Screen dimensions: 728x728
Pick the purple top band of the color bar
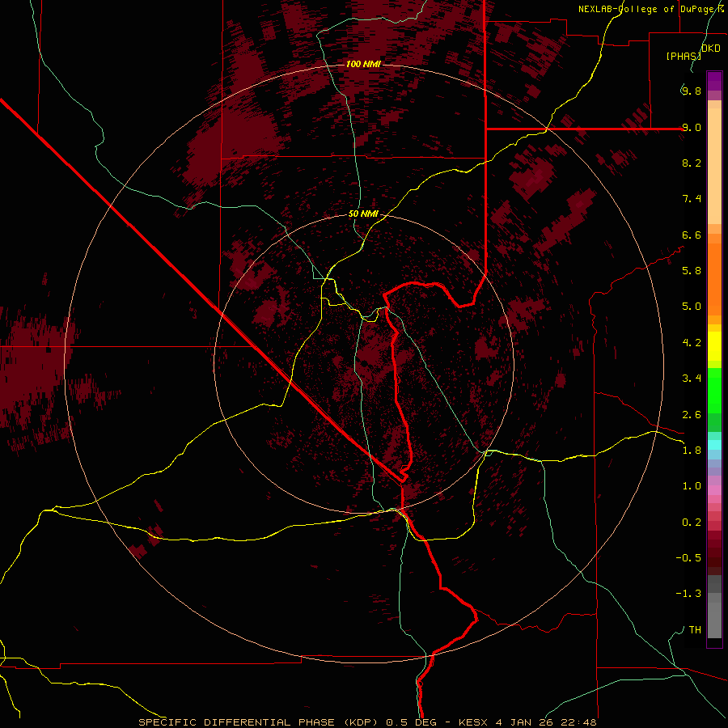coord(714,81)
